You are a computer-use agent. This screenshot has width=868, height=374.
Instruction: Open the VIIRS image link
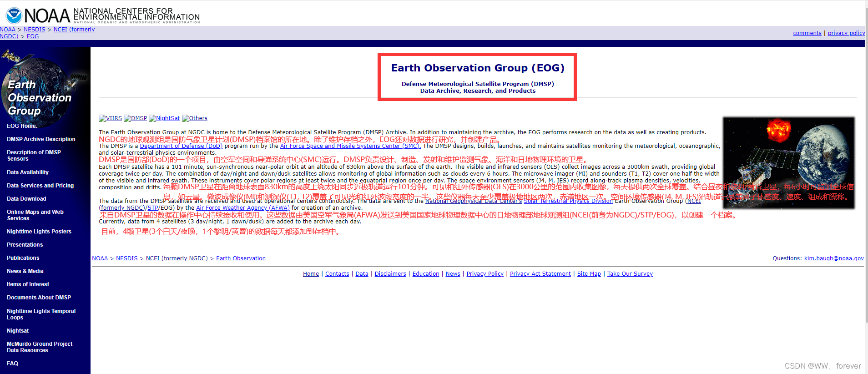(110, 118)
